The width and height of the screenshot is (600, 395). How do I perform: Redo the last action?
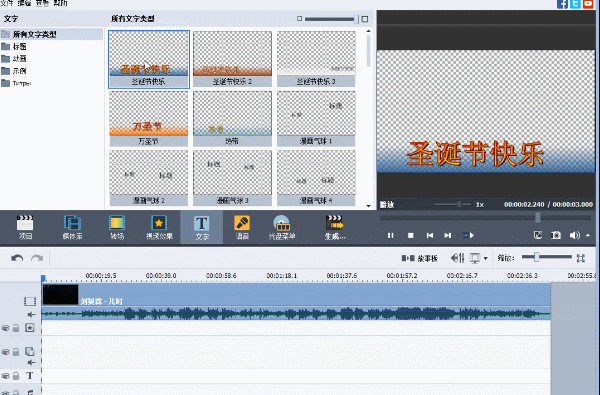pos(37,258)
